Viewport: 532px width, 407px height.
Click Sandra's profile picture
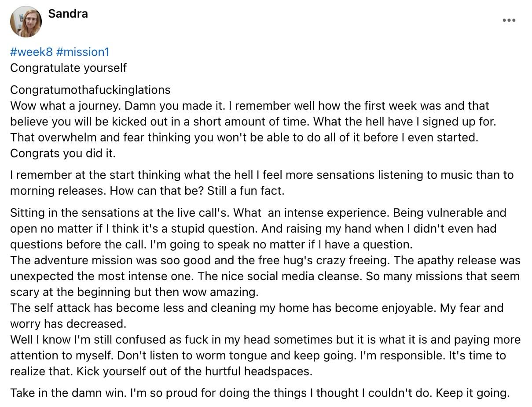coord(26,22)
